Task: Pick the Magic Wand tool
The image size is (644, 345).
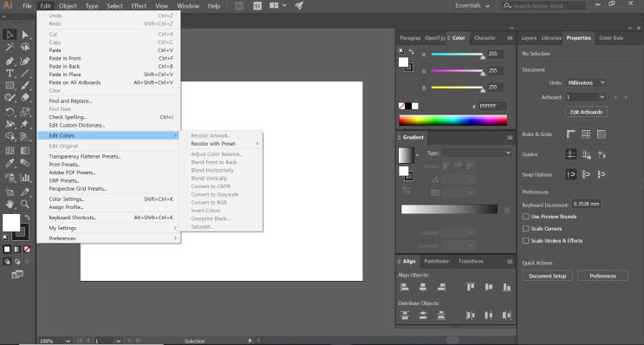Action: (x=10, y=48)
